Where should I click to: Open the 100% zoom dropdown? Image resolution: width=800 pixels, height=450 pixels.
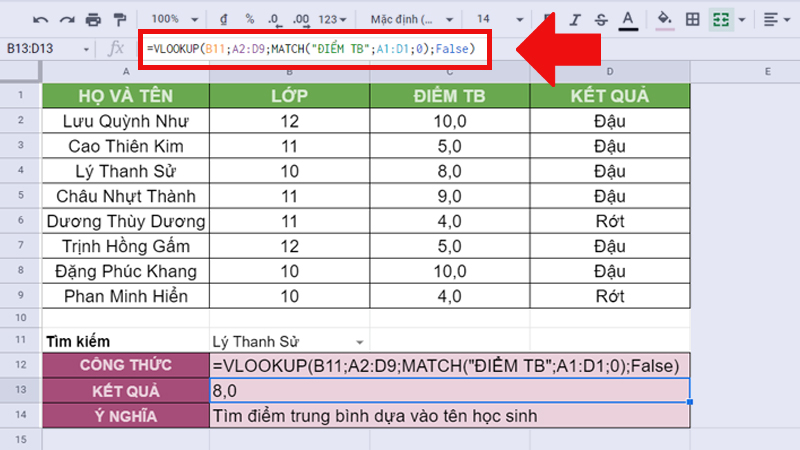[x=174, y=19]
